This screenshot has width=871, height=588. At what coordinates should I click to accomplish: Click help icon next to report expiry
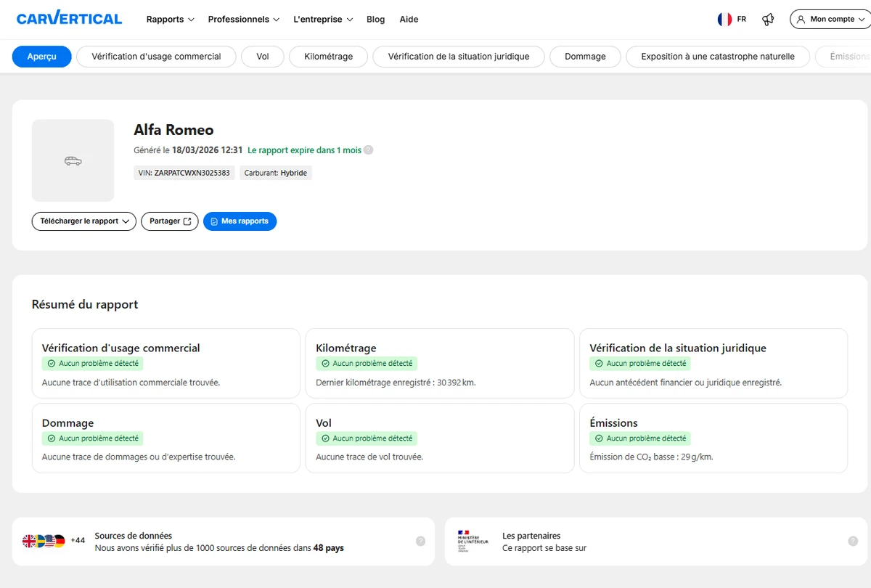[369, 150]
